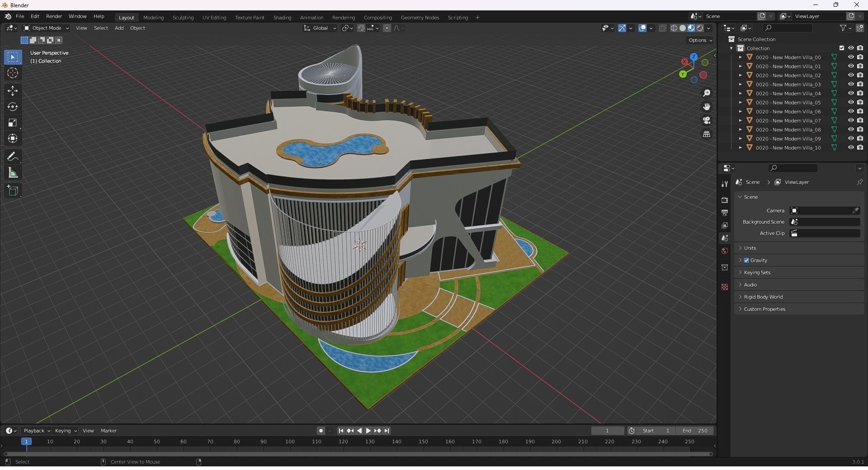Click the Active Clip field
Image resolution: width=868 pixels, height=470 pixels.
point(825,233)
